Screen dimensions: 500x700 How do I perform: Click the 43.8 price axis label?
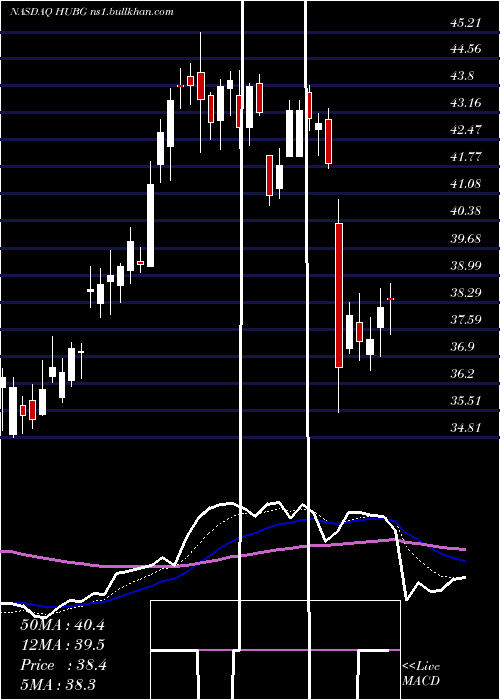[x=462, y=75]
